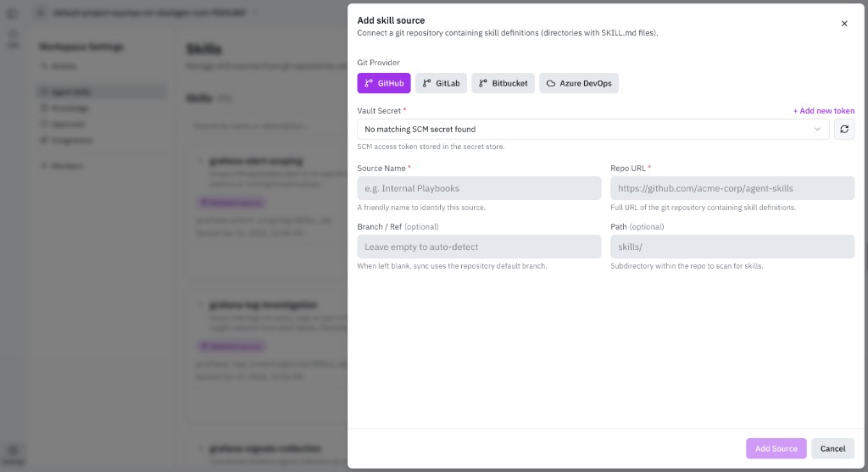Click the dialog description about SKILL.md files
The width and height of the screenshot is (868, 472).
(x=508, y=33)
